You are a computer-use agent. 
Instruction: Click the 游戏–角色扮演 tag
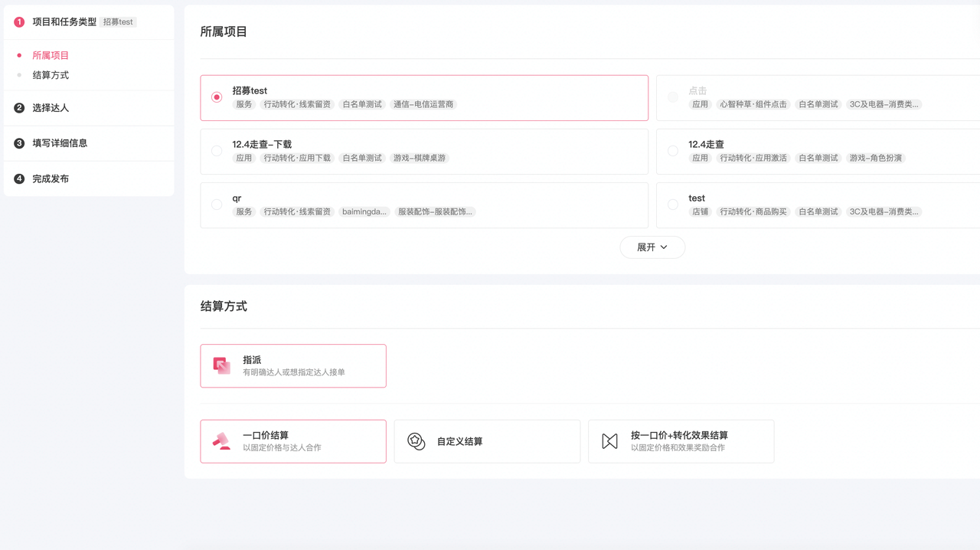click(x=876, y=158)
